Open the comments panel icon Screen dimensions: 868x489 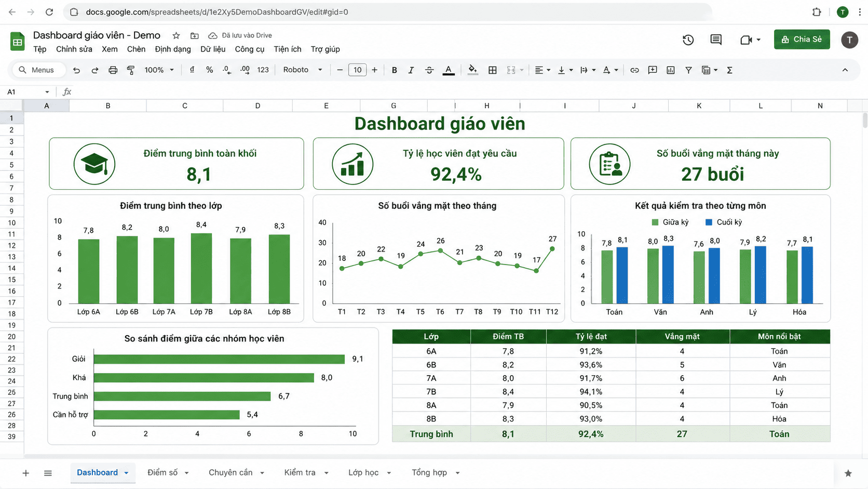[716, 39]
